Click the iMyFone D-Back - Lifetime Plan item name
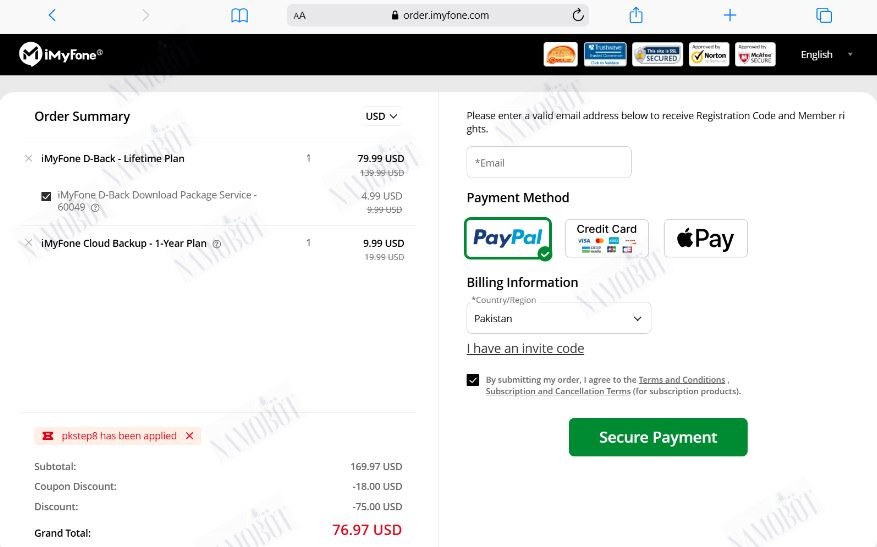Viewport: 877px width, 547px height. [112, 158]
